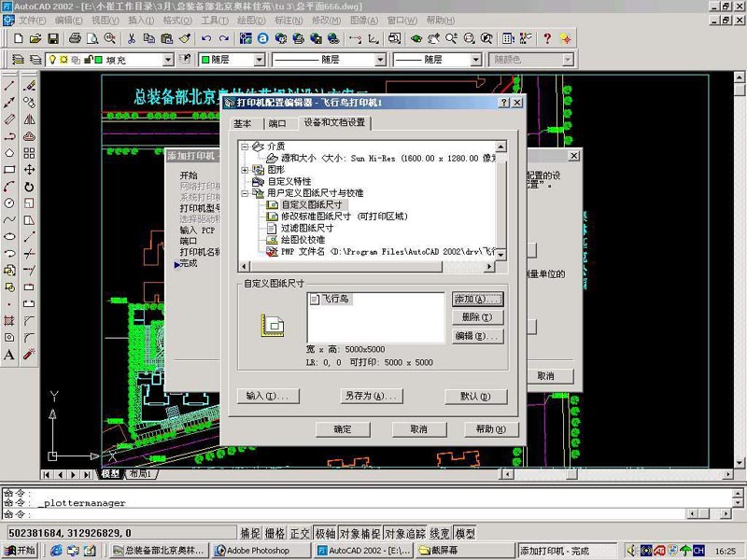Expand the 图形 tree node

245,170
